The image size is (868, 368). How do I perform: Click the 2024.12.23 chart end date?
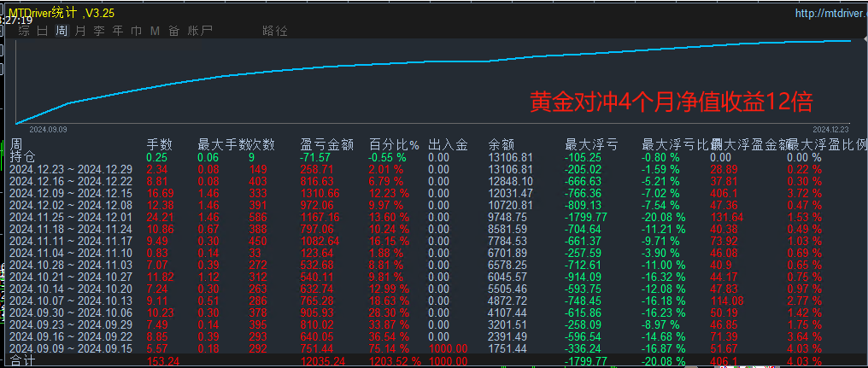[x=830, y=129]
